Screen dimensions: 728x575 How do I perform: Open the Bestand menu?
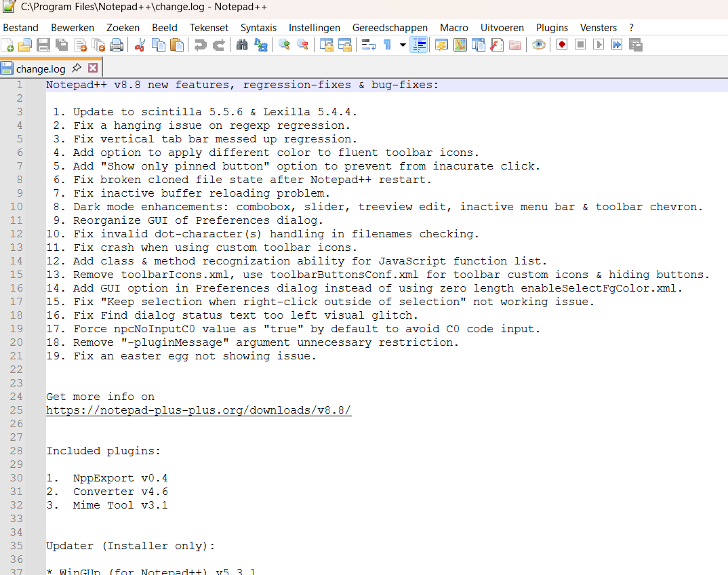20,28
